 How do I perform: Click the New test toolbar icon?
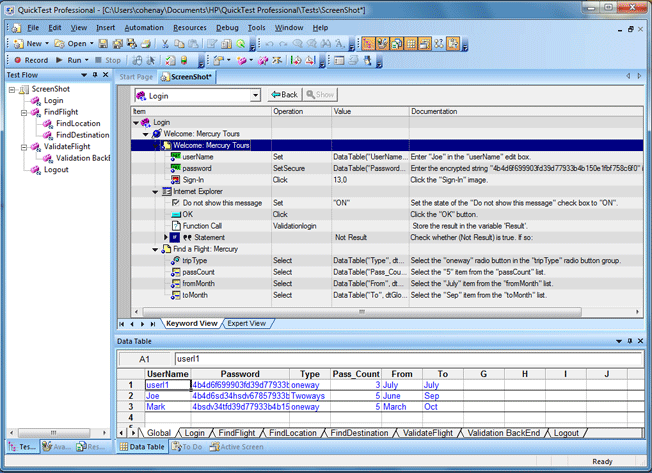pyautogui.click(x=27, y=44)
